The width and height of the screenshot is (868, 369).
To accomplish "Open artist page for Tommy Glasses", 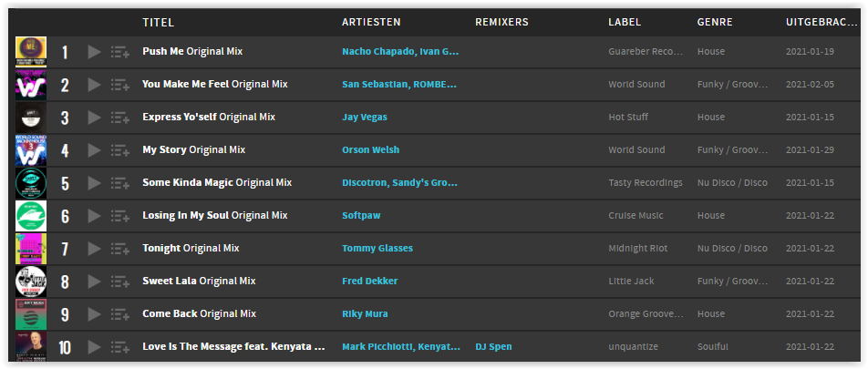I will (377, 249).
